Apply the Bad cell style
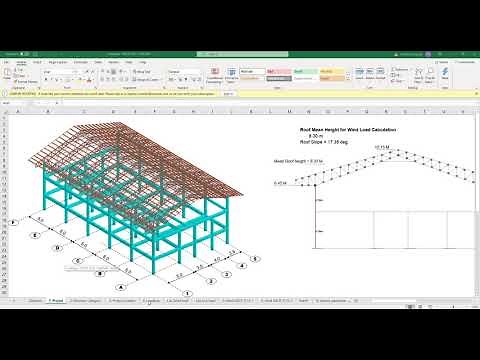 pos(279,71)
